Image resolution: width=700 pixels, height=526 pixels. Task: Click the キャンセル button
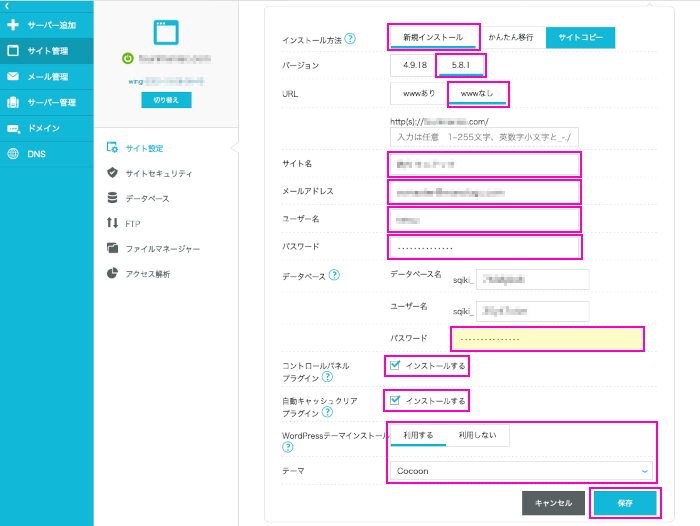[553, 503]
